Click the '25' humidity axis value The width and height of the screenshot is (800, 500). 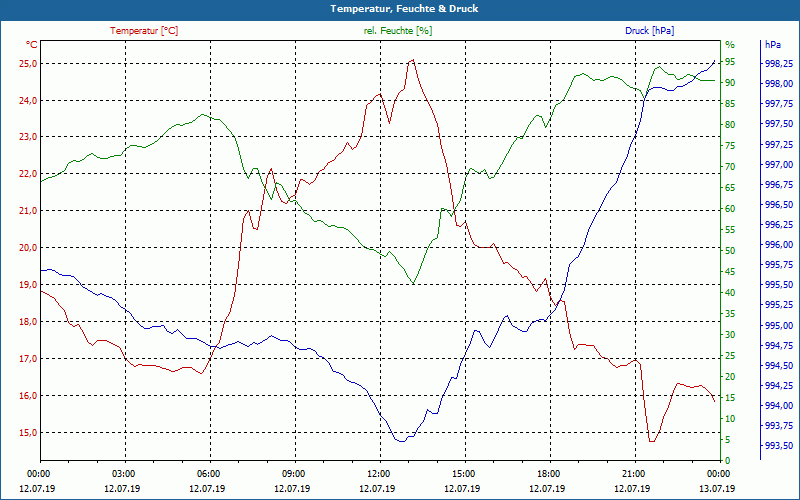tap(730, 356)
